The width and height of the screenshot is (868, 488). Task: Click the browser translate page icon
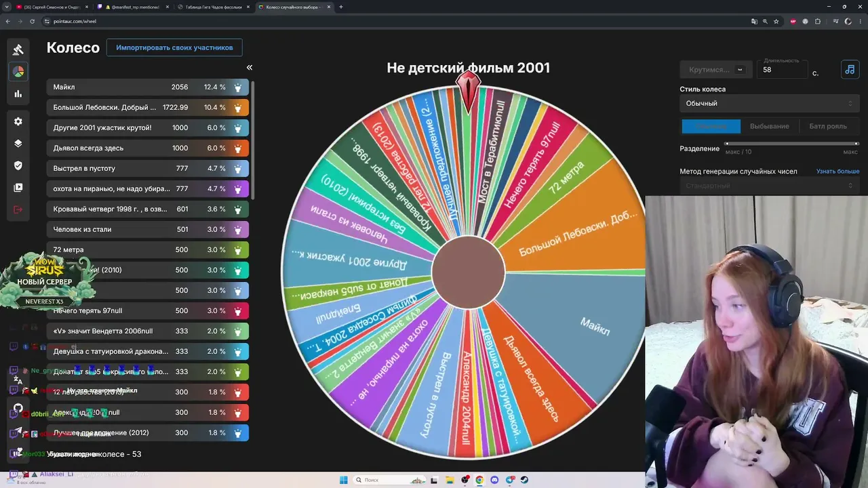click(x=754, y=21)
